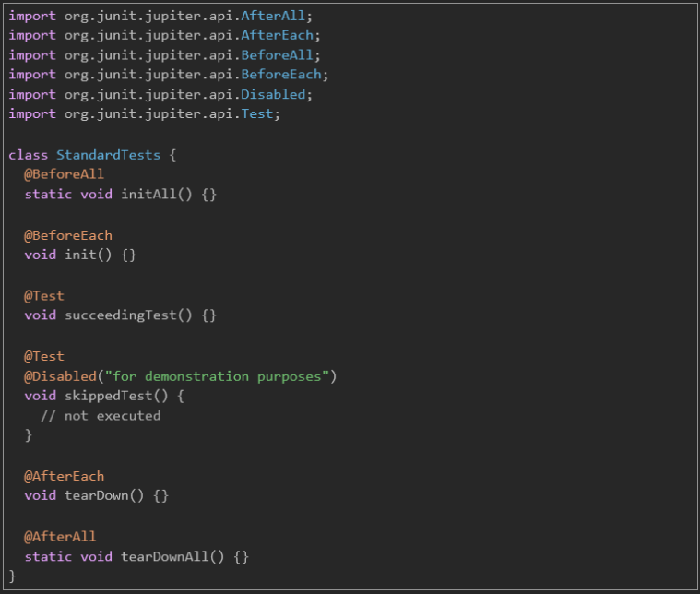Click the closing brace of skippedTest method
Screen dimensions: 700x594
(x=29, y=435)
